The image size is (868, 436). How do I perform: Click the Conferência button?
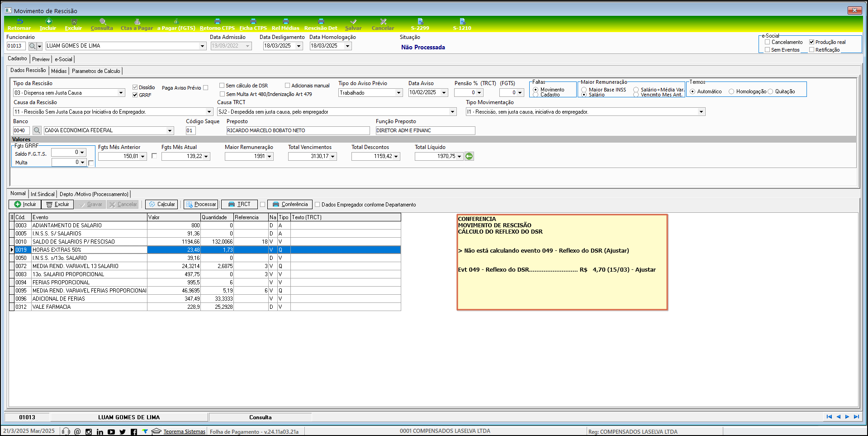point(290,204)
